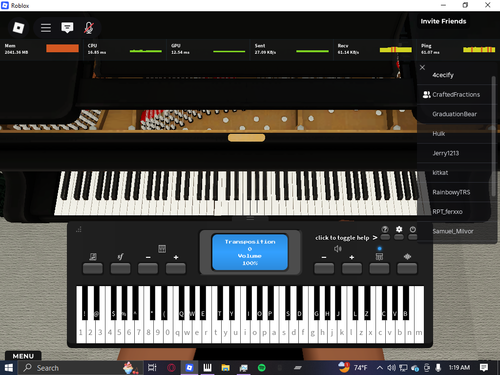The width and height of the screenshot is (500, 375).
Task: Select player RPT_ferxxo in the list
Action: [x=455, y=212]
